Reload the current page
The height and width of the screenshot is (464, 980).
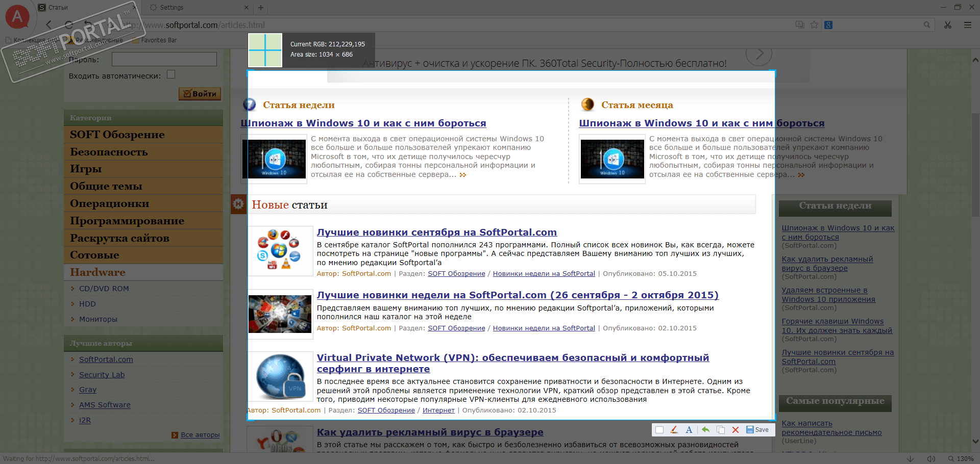point(69,24)
